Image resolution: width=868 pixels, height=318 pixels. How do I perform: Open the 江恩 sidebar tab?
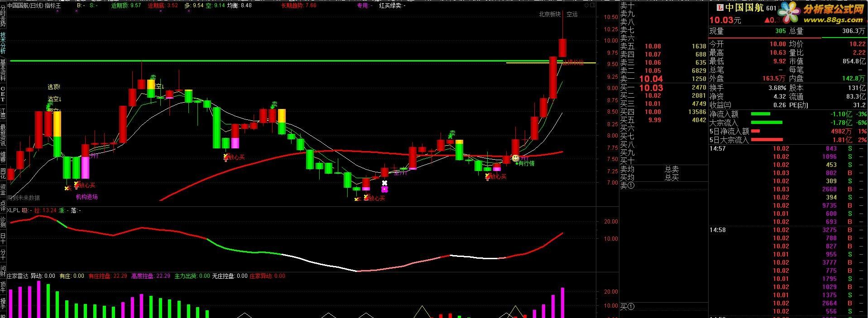pos(3,113)
